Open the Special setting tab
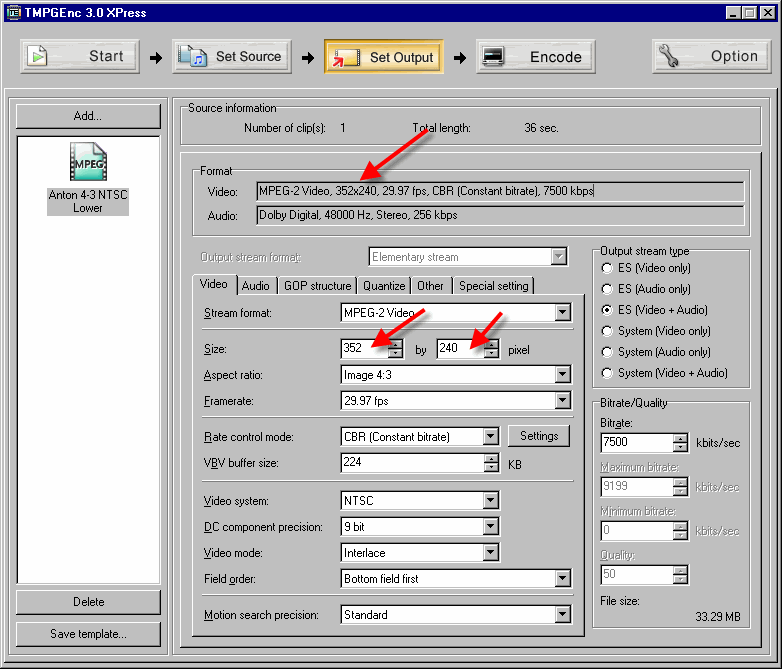 494,286
